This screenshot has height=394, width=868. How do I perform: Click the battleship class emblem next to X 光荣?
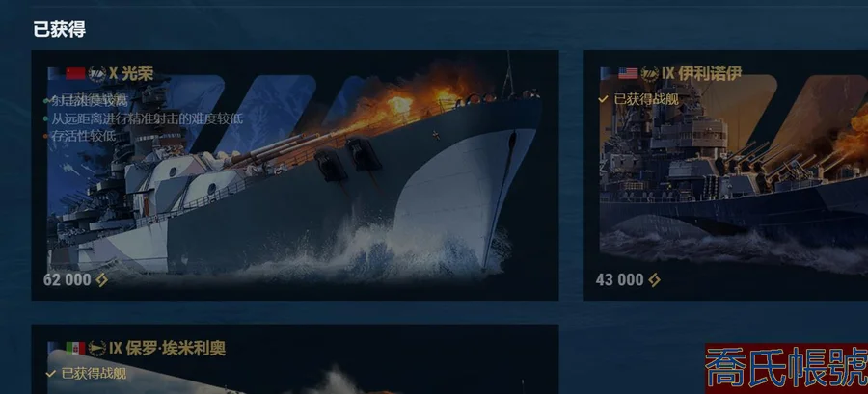[97, 73]
